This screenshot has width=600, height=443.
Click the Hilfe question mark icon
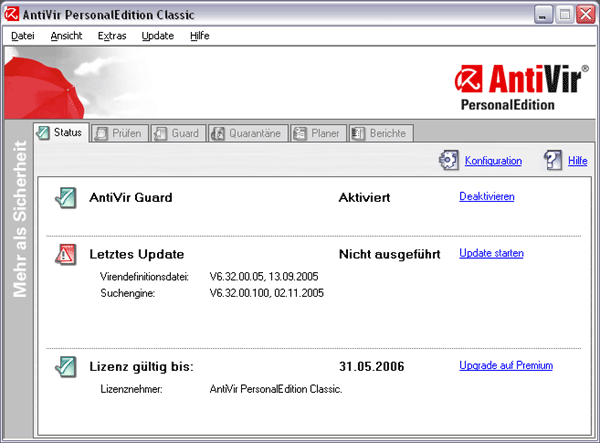click(x=553, y=160)
